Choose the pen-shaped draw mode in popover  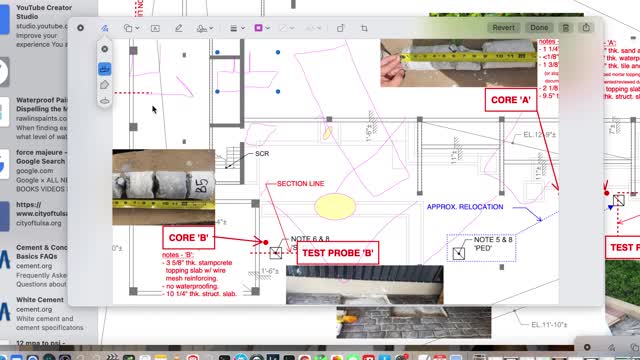pyautogui.click(x=104, y=85)
